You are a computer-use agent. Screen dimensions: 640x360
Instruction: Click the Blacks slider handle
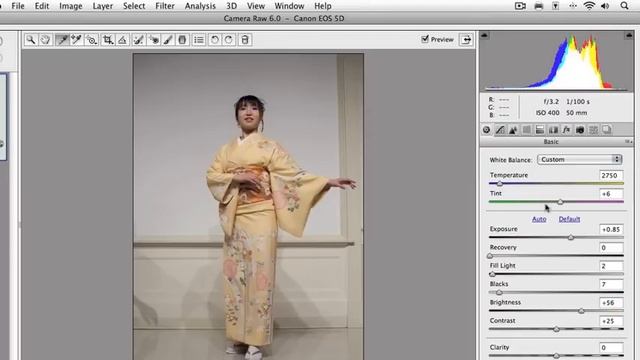click(x=499, y=292)
